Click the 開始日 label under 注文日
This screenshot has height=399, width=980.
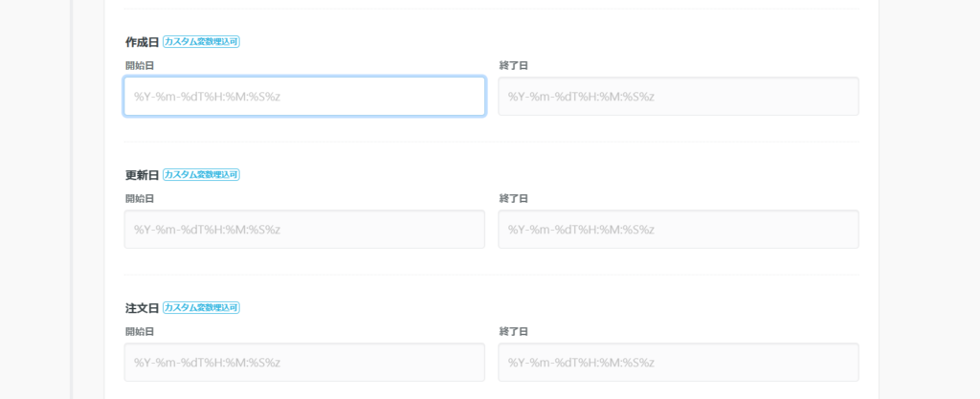140,331
